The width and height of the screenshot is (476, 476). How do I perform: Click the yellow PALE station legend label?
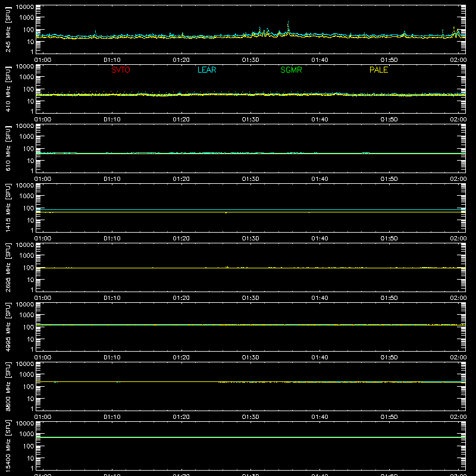[x=378, y=70]
